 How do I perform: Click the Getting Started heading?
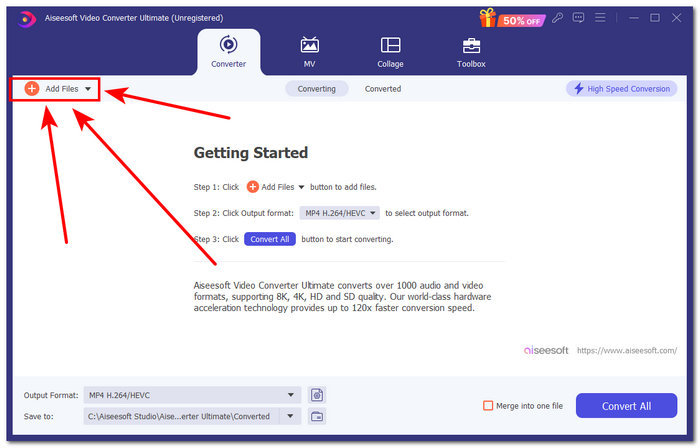[251, 153]
